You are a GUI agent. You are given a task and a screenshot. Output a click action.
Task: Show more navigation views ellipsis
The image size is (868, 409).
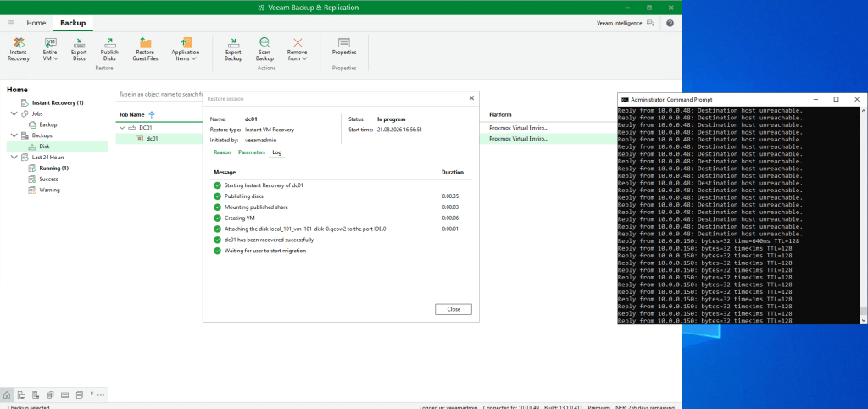(x=101, y=395)
